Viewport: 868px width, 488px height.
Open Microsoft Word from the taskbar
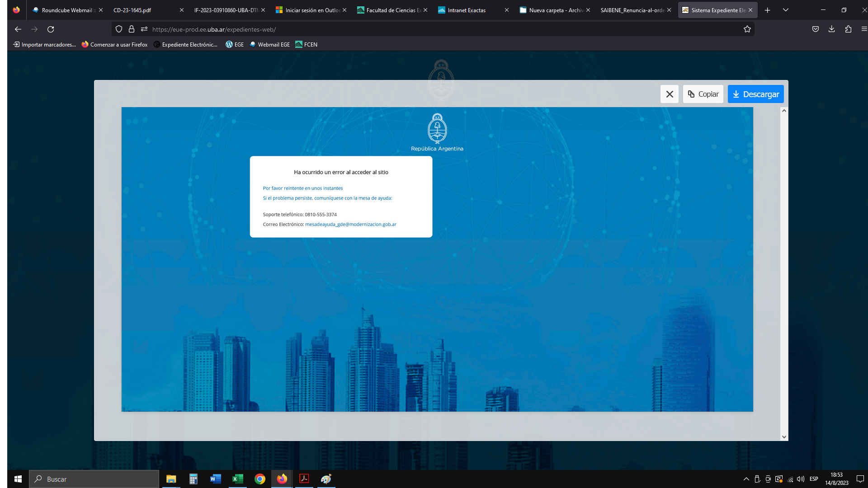point(215,479)
